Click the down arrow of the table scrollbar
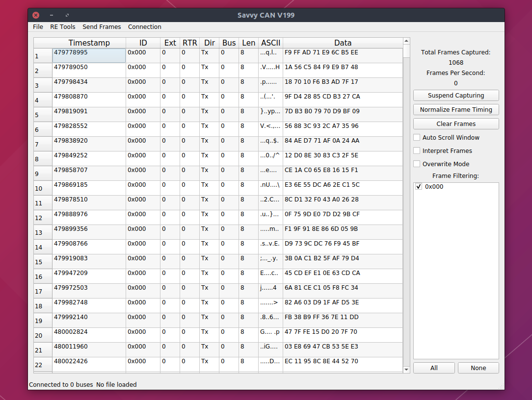 pyautogui.click(x=406, y=370)
